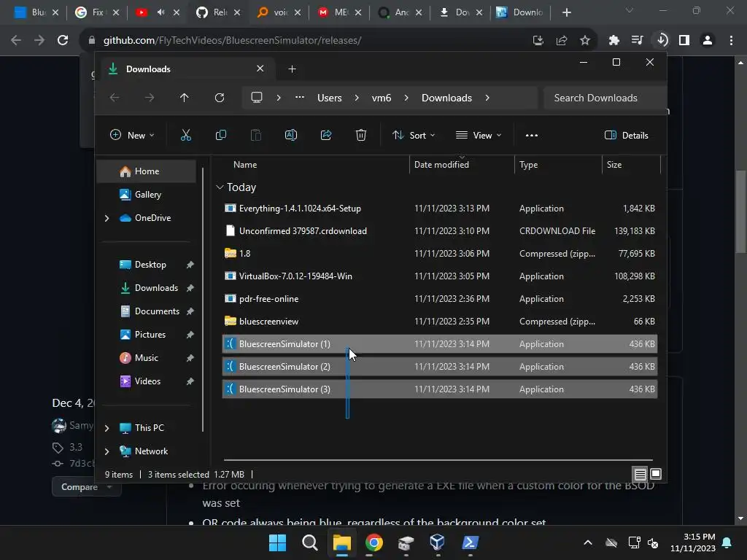
Task: Click the Rename icon in Explorer toolbar
Action: (290, 135)
